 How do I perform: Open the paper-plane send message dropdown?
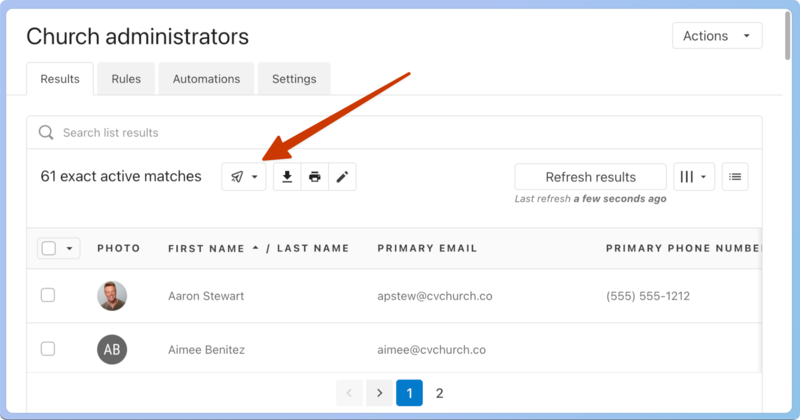click(x=244, y=177)
